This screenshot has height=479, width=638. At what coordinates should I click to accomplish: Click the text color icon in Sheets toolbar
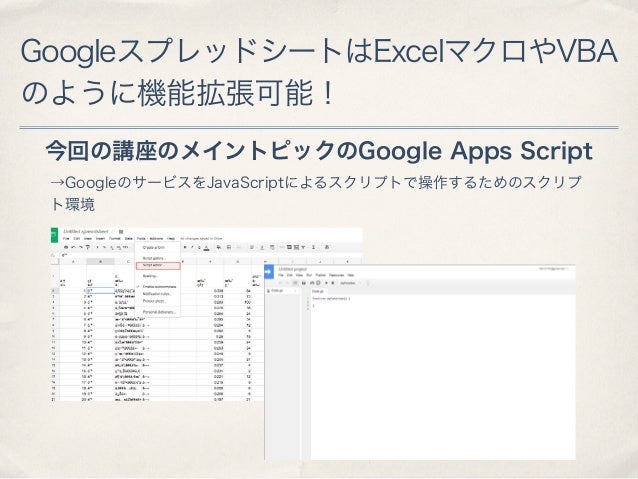(x=207, y=247)
